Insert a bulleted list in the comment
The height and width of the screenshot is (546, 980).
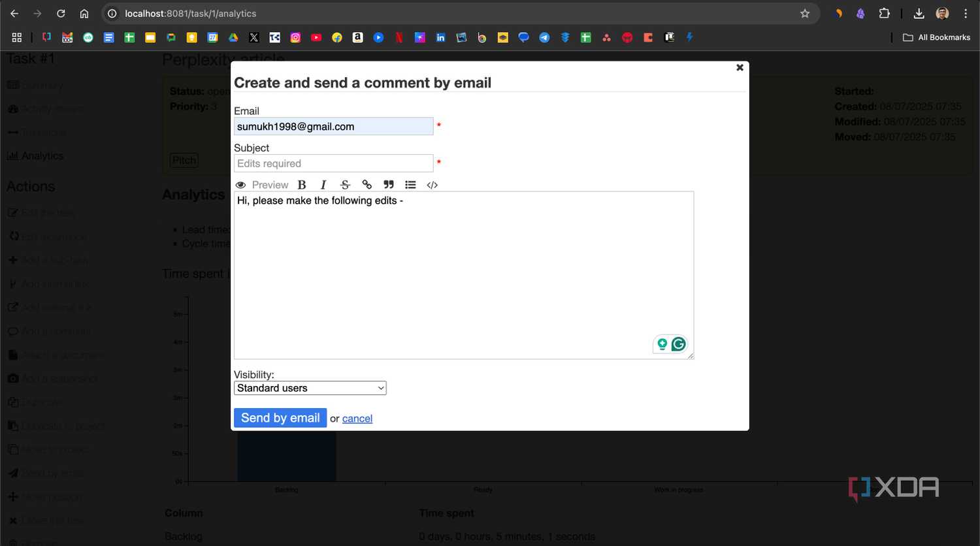[410, 185]
